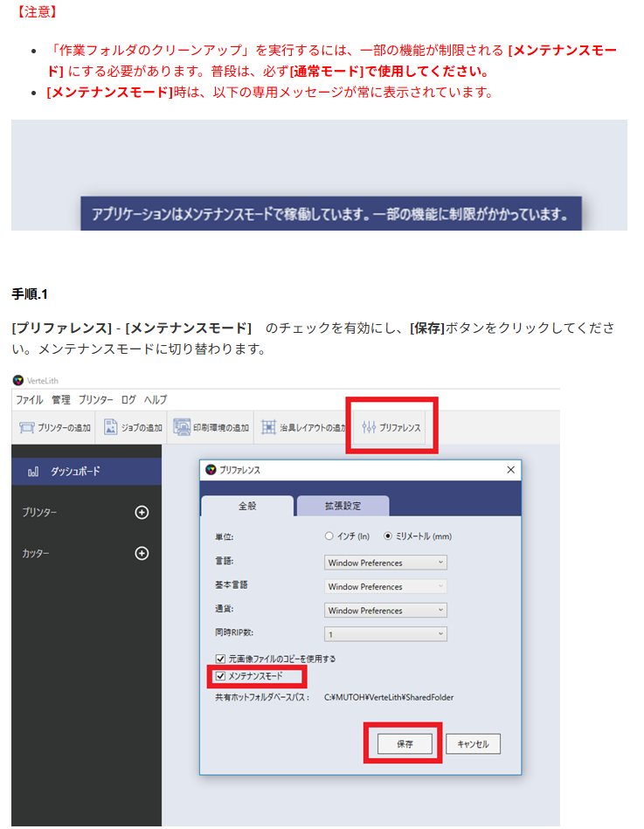Open the ファイル menu
The height and width of the screenshot is (829, 644).
coord(29,399)
